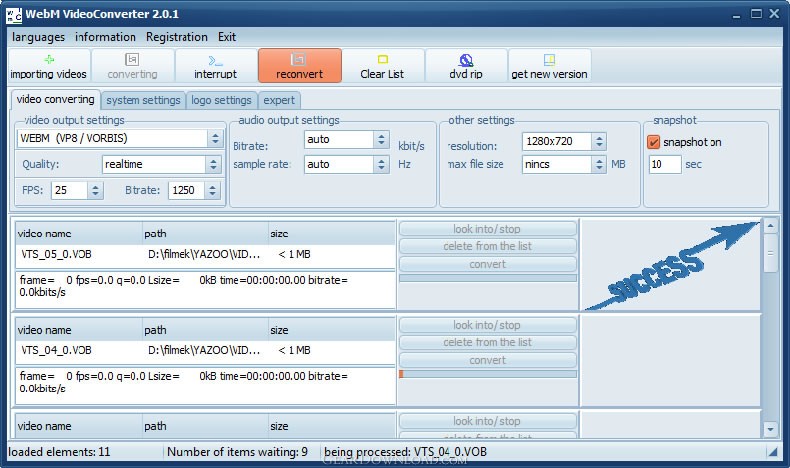Open the Quality realtime dropdown
This screenshot has width=790, height=468.
[213, 164]
